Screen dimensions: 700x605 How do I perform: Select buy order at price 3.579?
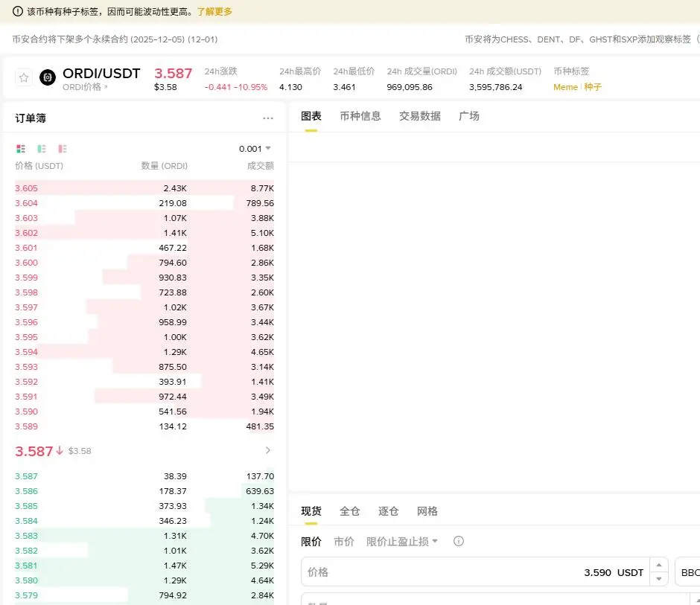(144, 595)
